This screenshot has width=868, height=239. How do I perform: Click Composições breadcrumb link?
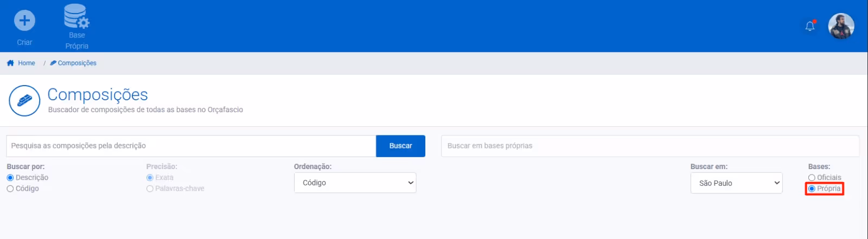(x=77, y=63)
